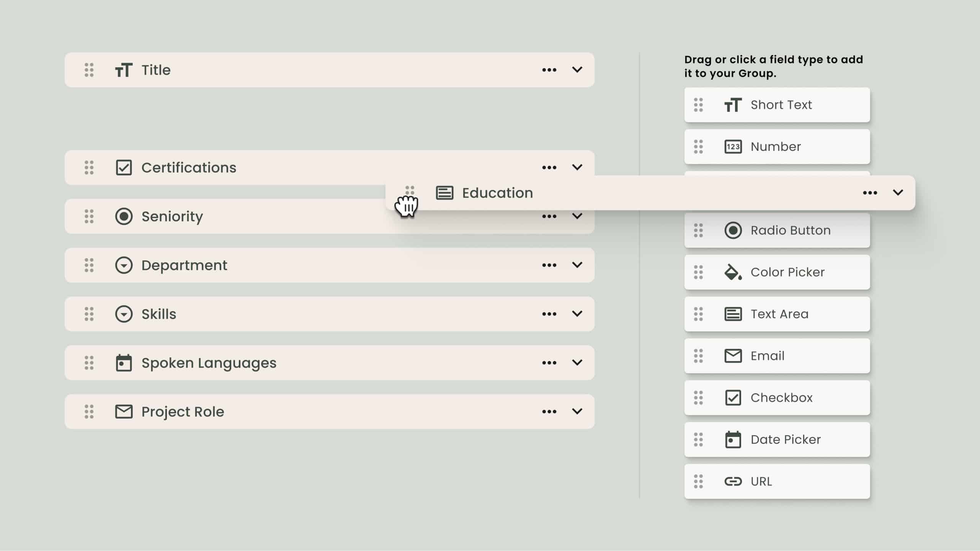Open the three-dot menu for Title
980x551 pixels.
(x=549, y=70)
